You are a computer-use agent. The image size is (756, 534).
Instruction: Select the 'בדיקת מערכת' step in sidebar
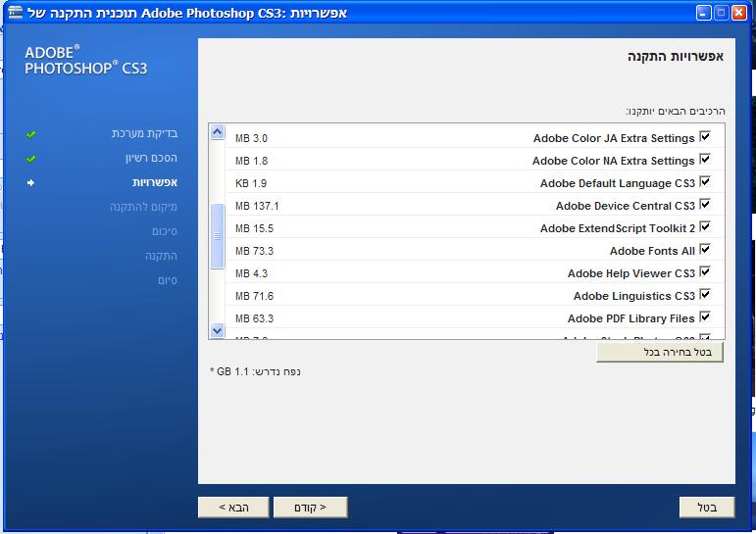pyautogui.click(x=144, y=133)
